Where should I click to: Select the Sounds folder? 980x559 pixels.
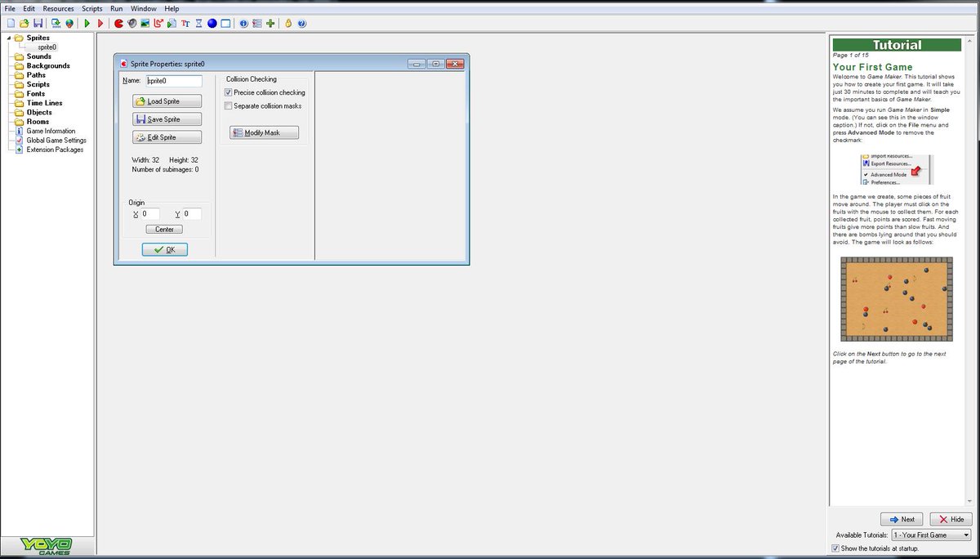tap(39, 56)
